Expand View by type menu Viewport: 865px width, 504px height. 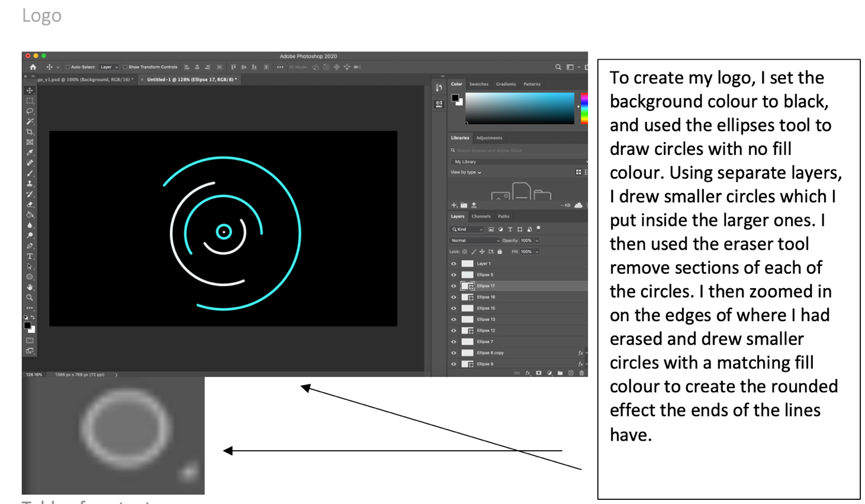[466, 173]
